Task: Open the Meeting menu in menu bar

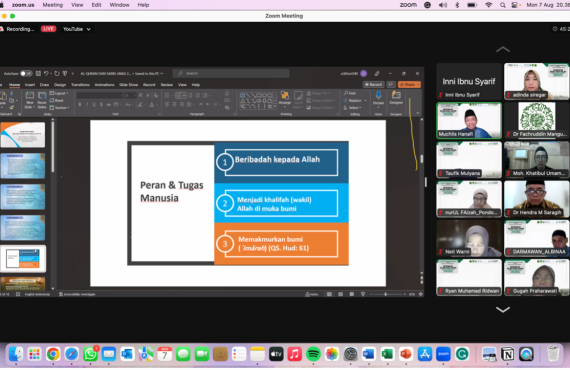Action: click(x=53, y=5)
